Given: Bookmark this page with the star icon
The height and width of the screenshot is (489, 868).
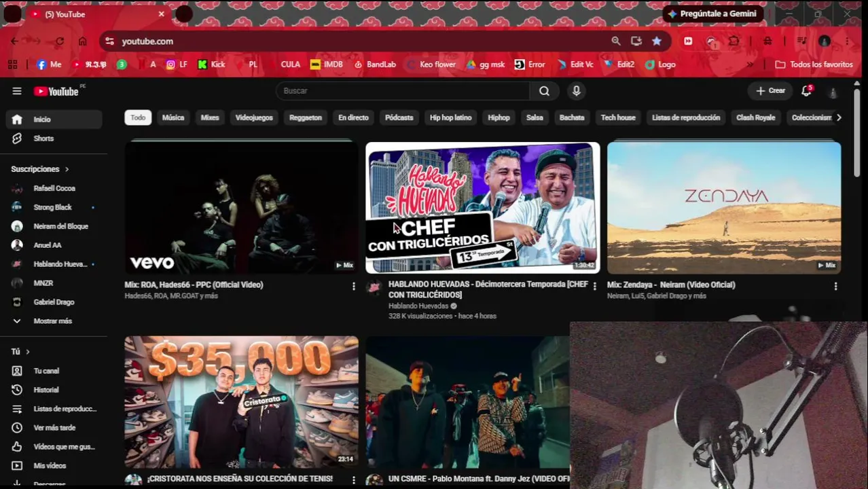Looking at the screenshot, I should 657,41.
